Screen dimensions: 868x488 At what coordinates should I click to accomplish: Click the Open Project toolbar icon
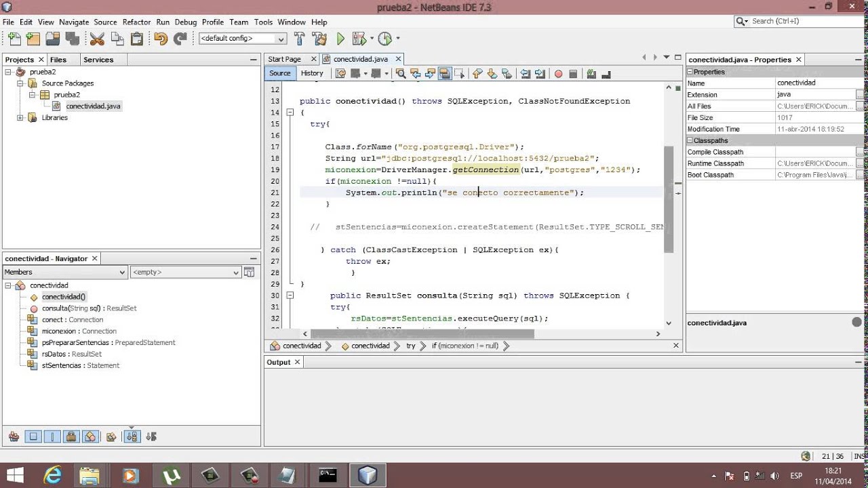52,39
